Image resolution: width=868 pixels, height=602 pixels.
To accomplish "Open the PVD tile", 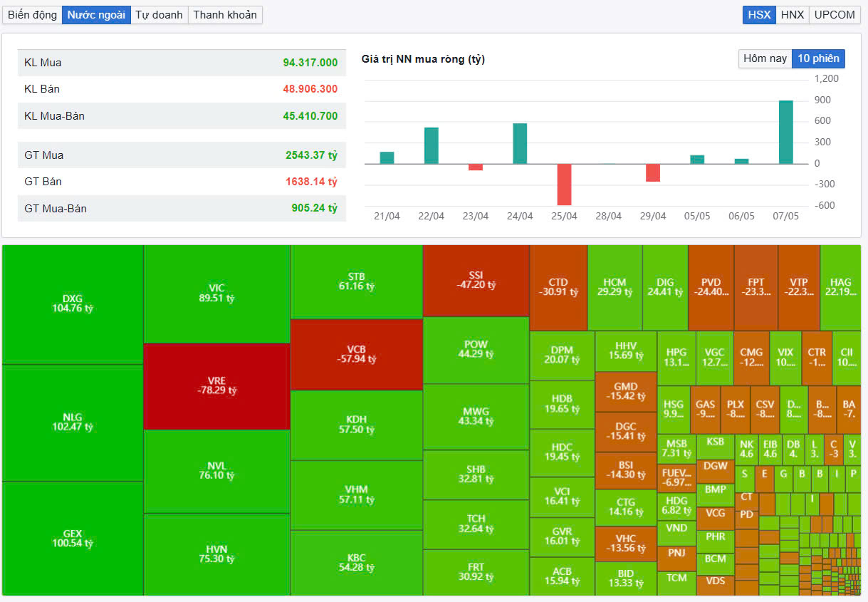I will tap(711, 288).
